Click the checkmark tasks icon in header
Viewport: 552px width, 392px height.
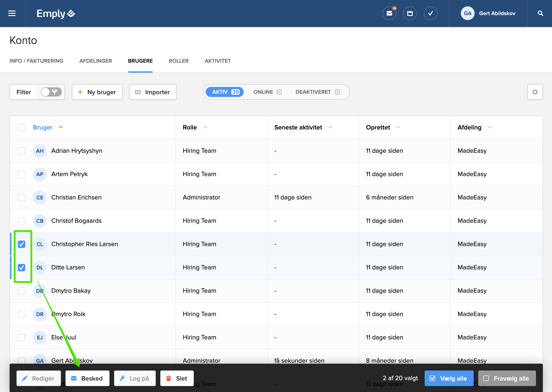click(x=430, y=13)
